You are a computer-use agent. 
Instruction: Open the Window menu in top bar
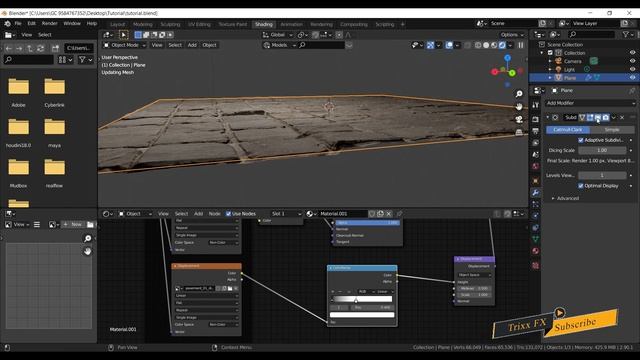pos(72,24)
